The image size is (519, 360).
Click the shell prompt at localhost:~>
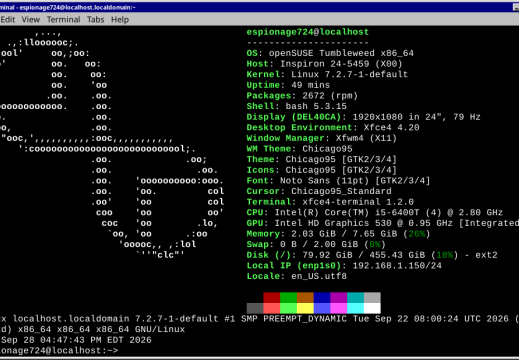[x=59, y=351]
